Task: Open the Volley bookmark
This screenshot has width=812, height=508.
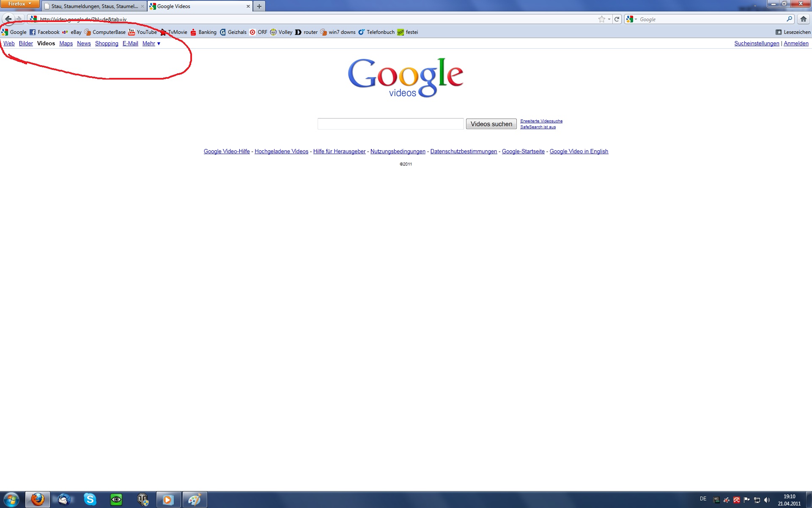Action: (281, 32)
